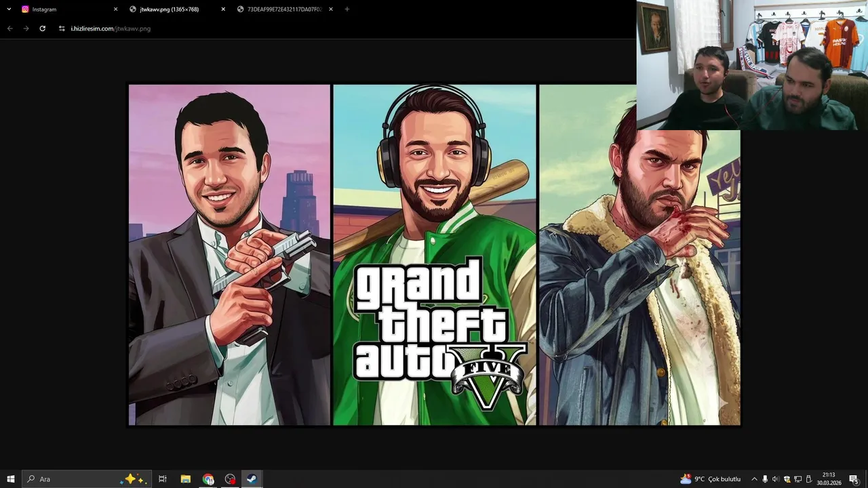This screenshot has height=488, width=868.
Task: Open Task View on the taskbar
Action: coord(163,479)
